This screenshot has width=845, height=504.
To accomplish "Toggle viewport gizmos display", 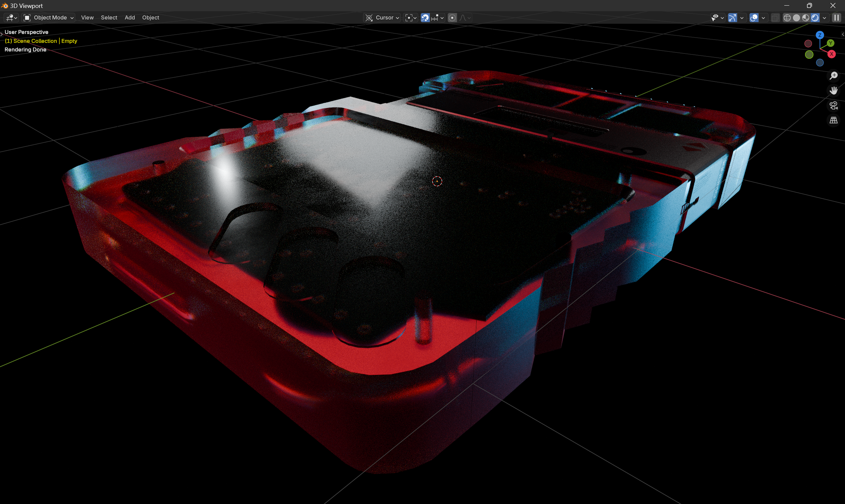I will point(732,18).
